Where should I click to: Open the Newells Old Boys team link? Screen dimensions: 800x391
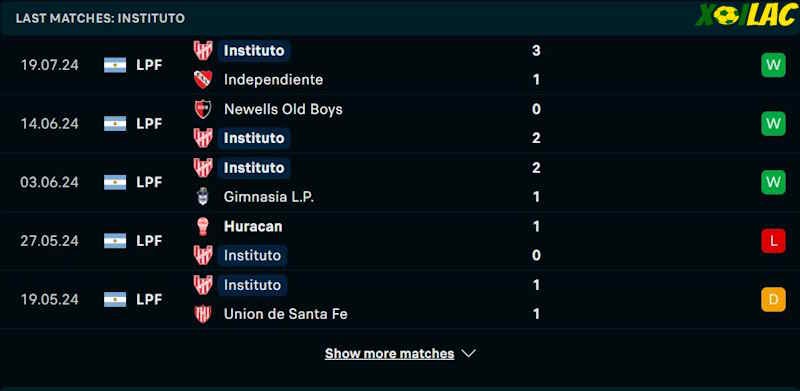click(x=283, y=109)
